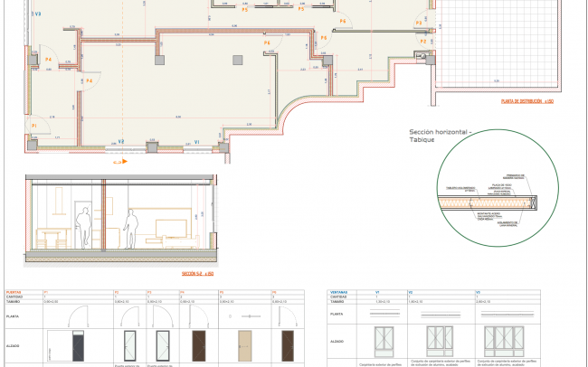Click the V3 window label at top left

click(36, 15)
